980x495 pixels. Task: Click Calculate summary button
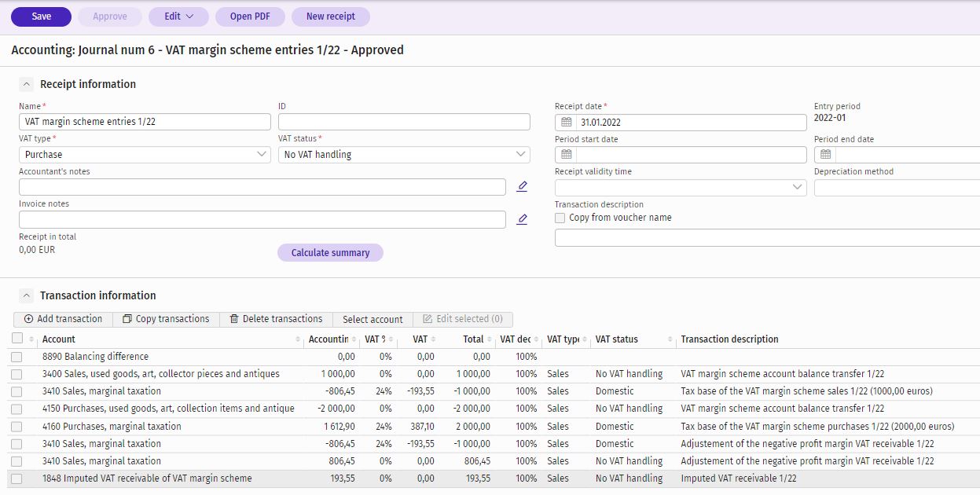pos(330,252)
